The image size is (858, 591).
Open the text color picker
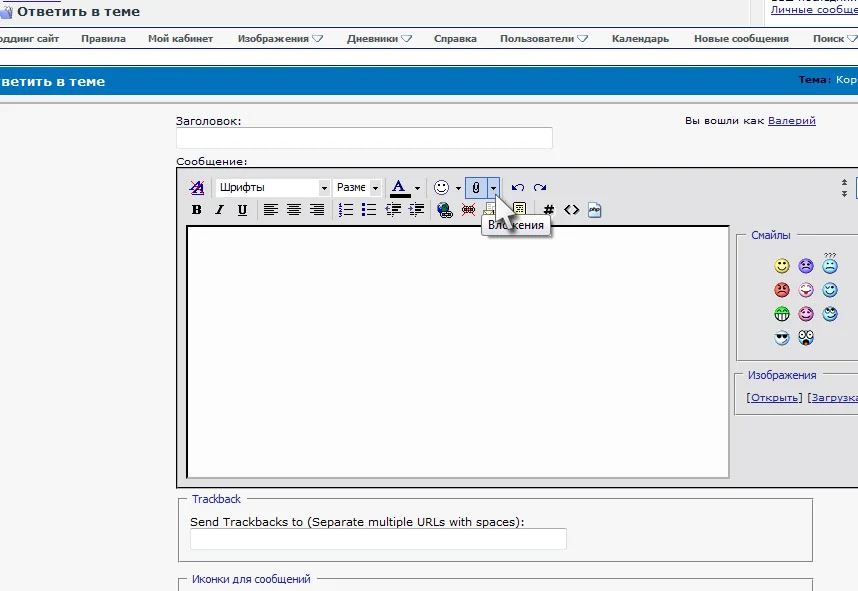pyautogui.click(x=417, y=187)
